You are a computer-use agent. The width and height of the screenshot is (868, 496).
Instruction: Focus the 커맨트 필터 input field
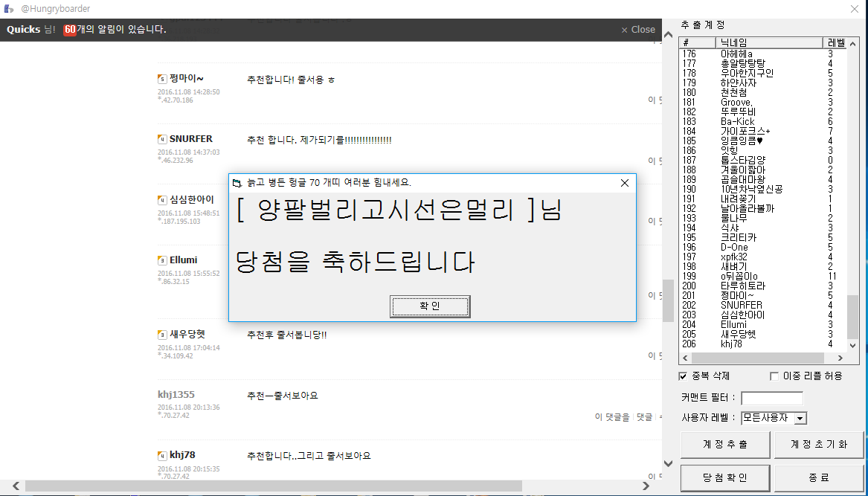[x=771, y=398]
